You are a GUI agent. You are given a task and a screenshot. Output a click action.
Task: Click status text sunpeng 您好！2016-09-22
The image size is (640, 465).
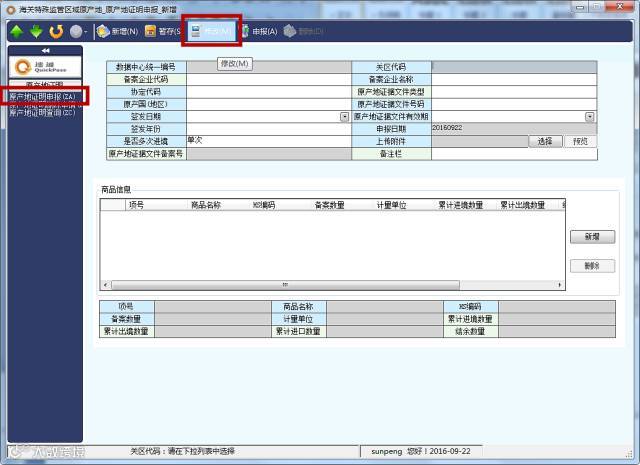(421, 451)
